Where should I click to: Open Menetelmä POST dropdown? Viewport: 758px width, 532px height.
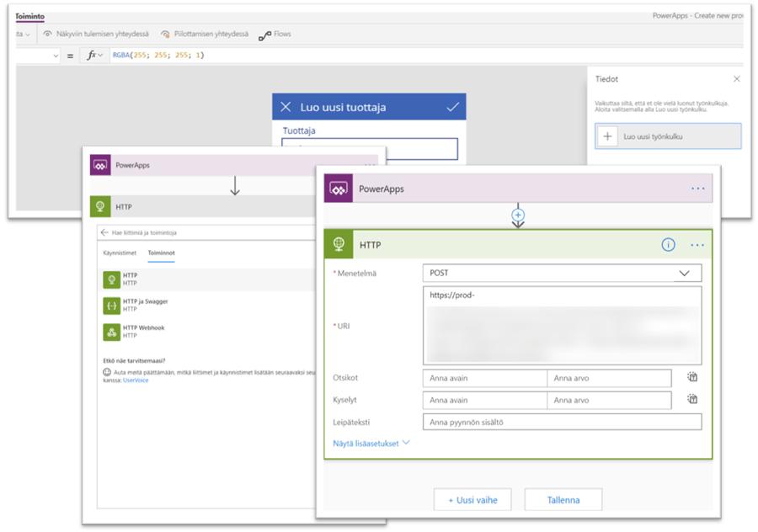pos(562,273)
